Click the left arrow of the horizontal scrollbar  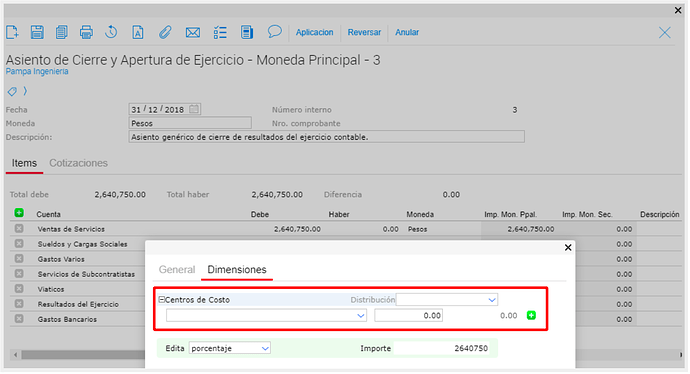coord(15,354)
